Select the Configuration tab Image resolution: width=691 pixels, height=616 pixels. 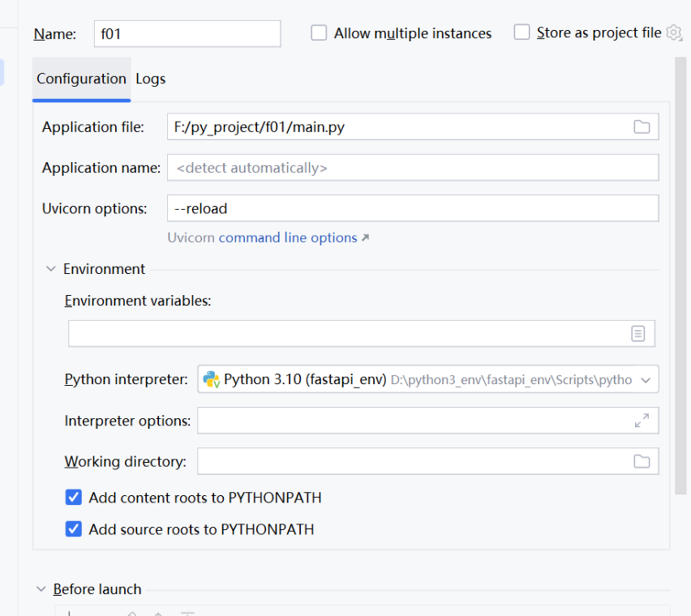pyautogui.click(x=81, y=79)
